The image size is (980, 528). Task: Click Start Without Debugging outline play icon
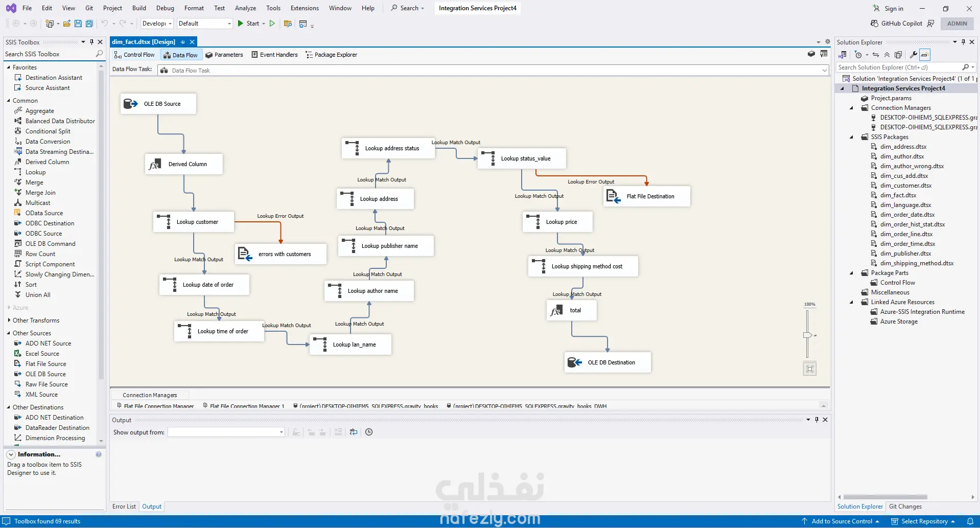272,24
